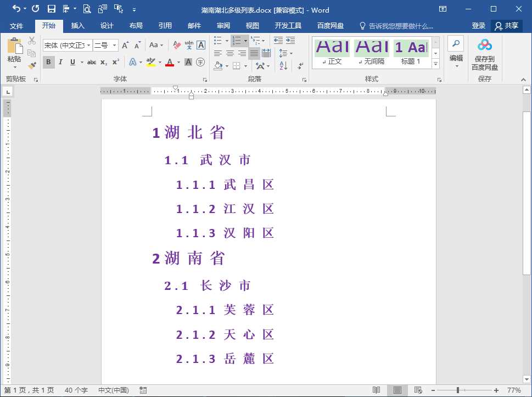Click the font color red swatch
The image size is (532, 397).
[170, 64]
